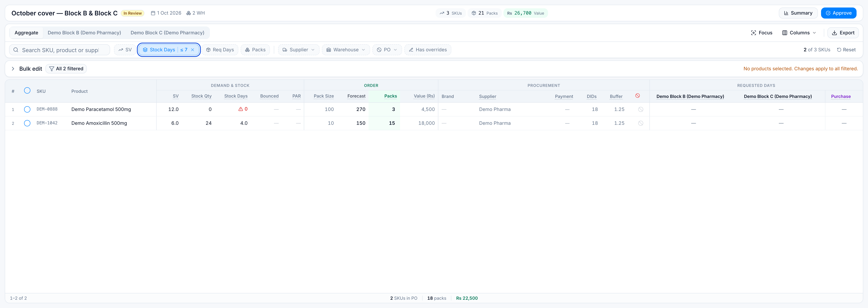The width and height of the screenshot is (868, 308).
Task: Click the exclude icon in Demo Amoxicillin row
Action: [641, 123]
